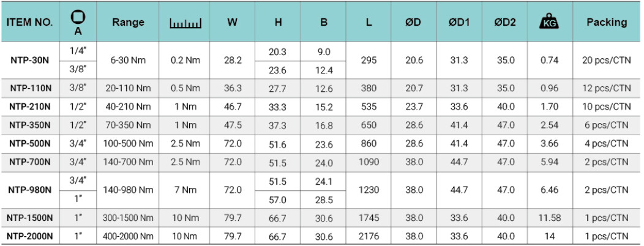Click the NTP-210N item number
This screenshot has width=644, height=246.
click(31, 106)
